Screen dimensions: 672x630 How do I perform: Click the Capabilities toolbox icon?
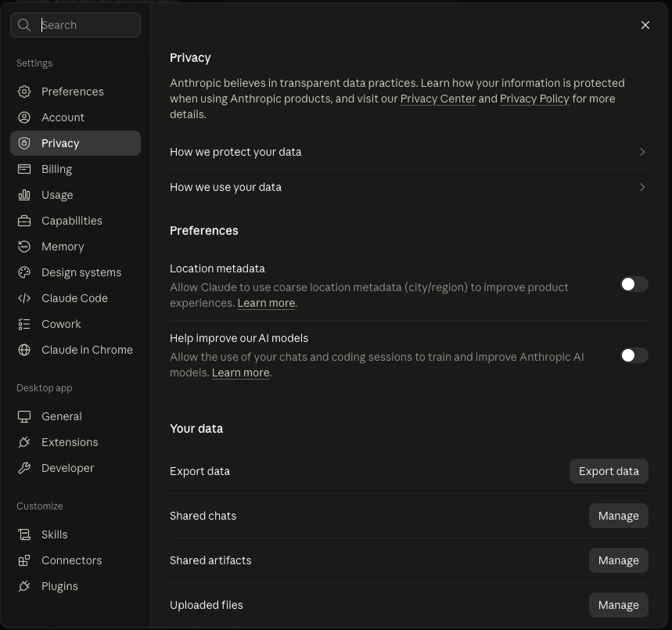coord(24,221)
